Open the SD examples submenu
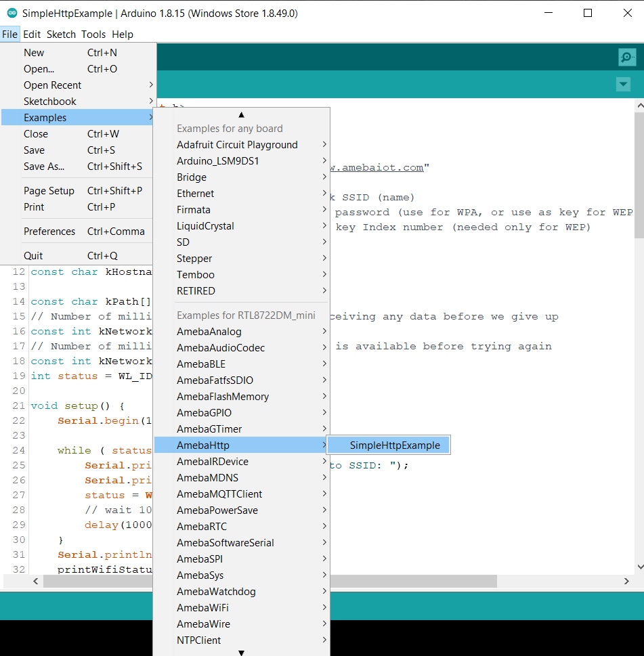 click(242, 242)
